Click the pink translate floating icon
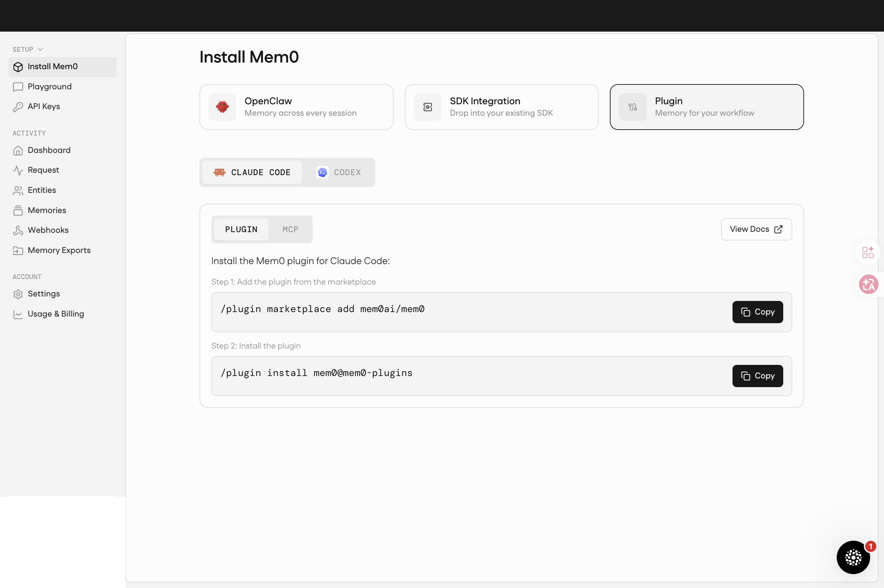 [868, 284]
